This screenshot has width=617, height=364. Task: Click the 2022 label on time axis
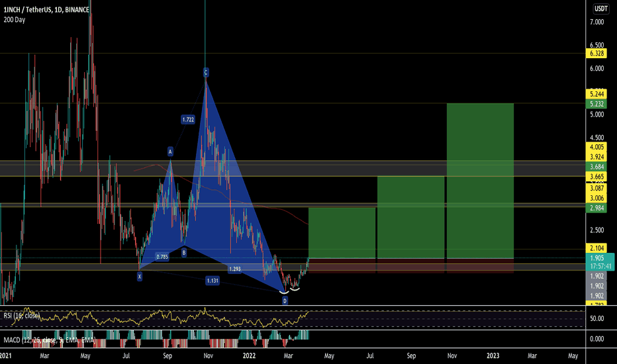pyautogui.click(x=249, y=356)
